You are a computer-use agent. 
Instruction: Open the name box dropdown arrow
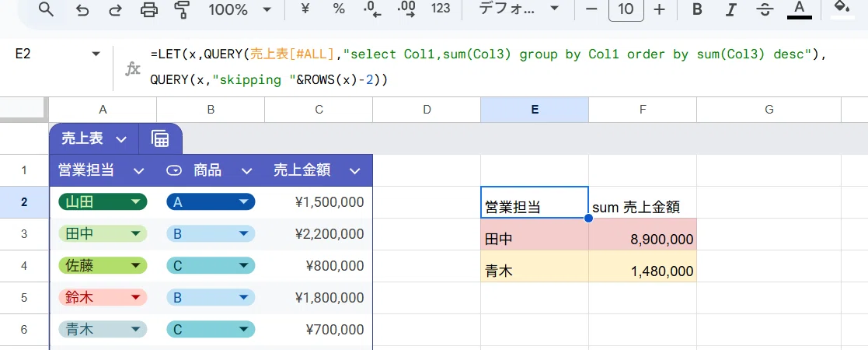96,54
